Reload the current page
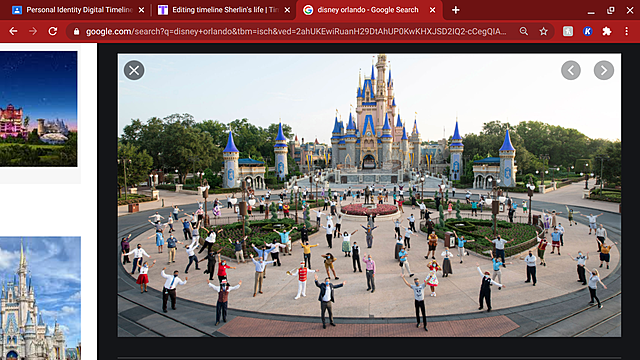Screen dimensions: 640x360 (x=53, y=31)
